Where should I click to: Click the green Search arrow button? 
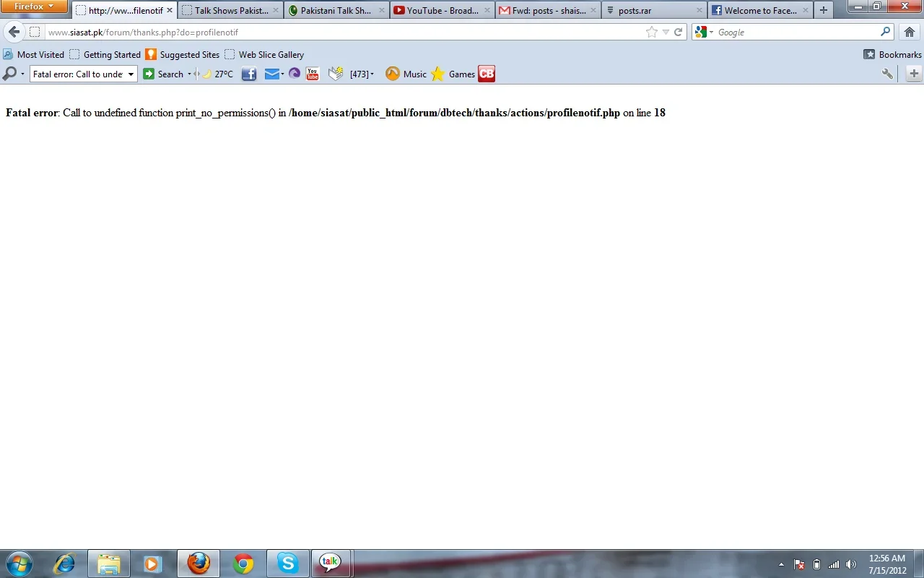click(x=149, y=74)
